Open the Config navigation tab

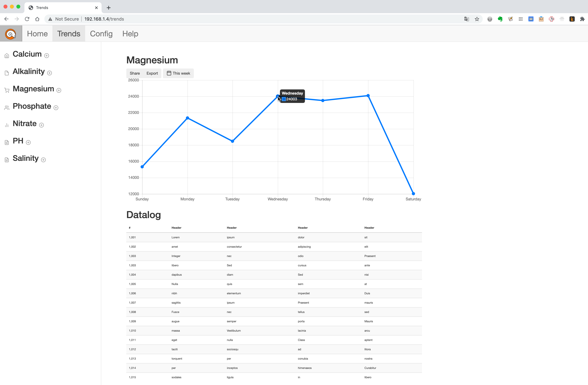tap(101, 34)
